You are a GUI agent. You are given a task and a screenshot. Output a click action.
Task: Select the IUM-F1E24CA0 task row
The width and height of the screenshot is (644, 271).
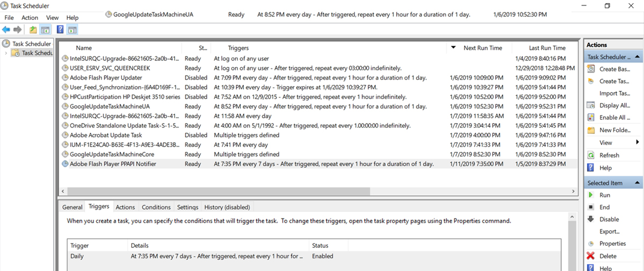coord(319,145)
